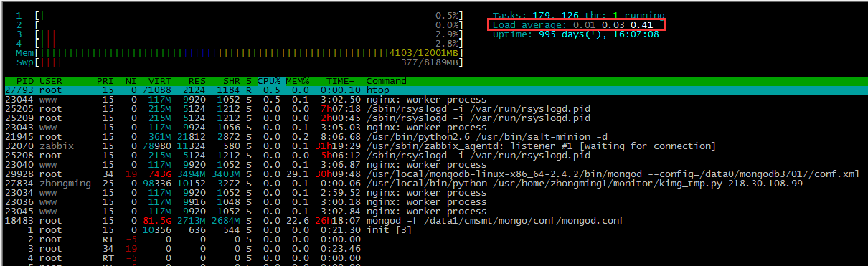The image size is (868, 266).
Task: Click the Tasks count line
Action: pos(578,16)
